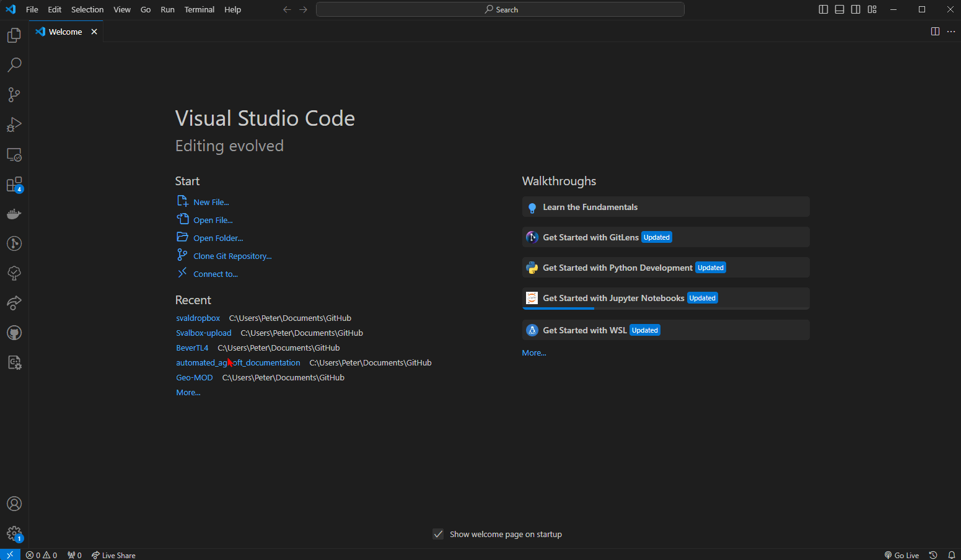
Task: Toggle the Primary Side Bar layout icon
Action: (x=823, y=9)
